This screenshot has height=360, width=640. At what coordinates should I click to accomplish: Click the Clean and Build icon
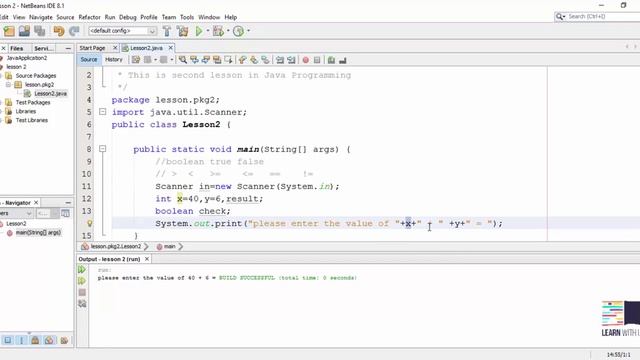(x=182, y=31)
